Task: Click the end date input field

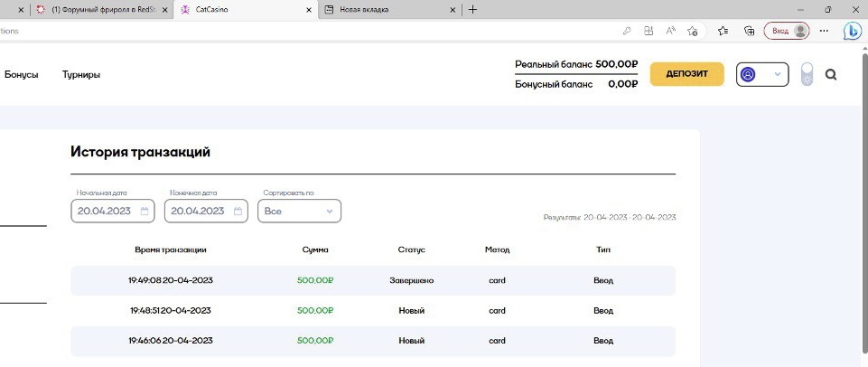Action: tap(205, 211)
